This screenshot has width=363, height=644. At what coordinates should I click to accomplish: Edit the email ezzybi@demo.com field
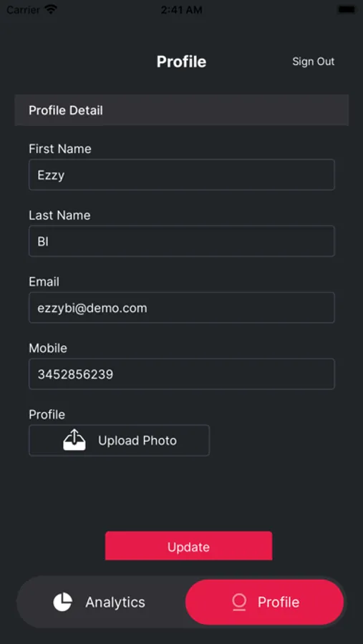182,308
